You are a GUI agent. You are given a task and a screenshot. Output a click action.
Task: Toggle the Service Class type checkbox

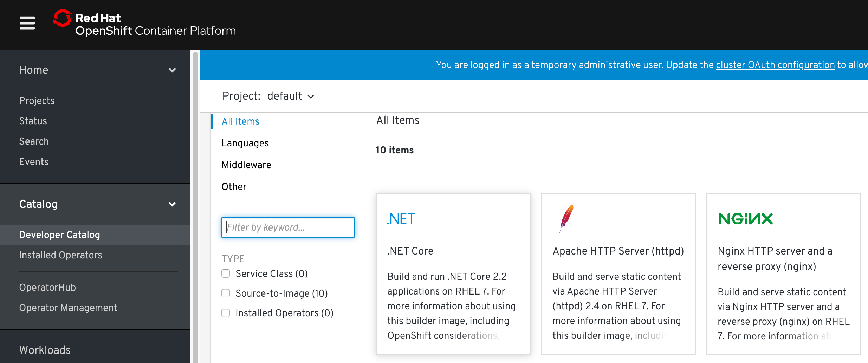[226, 274]
